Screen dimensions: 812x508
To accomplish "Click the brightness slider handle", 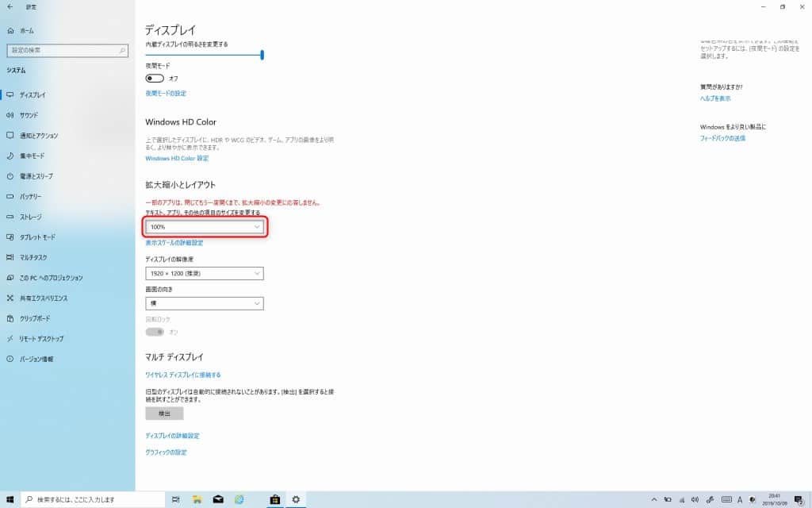I will [262, 55].
